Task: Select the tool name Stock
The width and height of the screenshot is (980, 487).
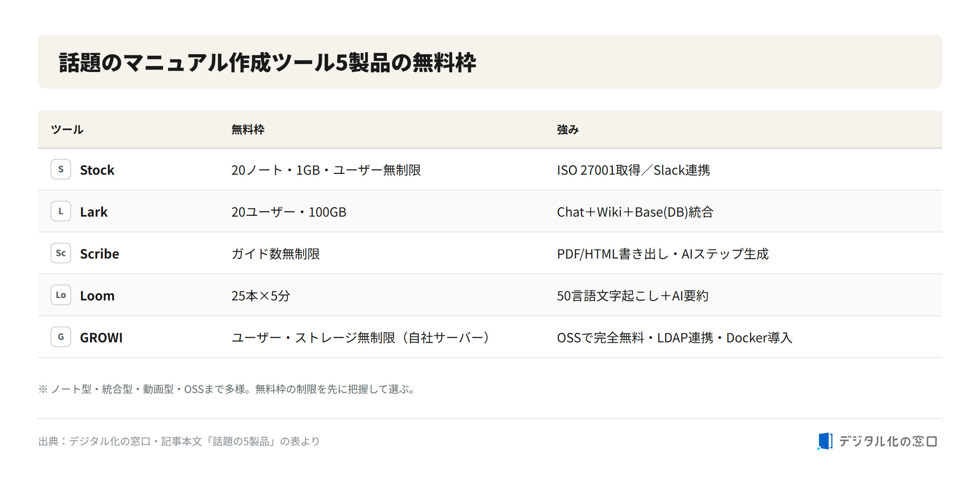Action: pos(97,170)
